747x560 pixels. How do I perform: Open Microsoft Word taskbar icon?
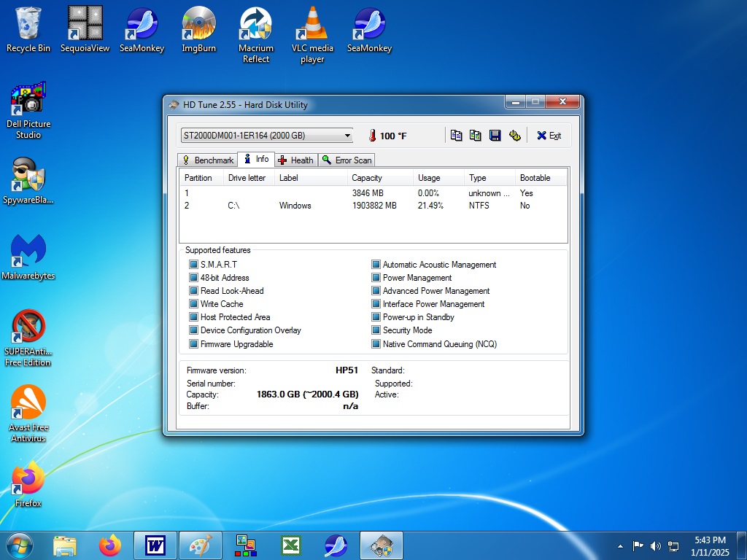[x=155, y=545]
